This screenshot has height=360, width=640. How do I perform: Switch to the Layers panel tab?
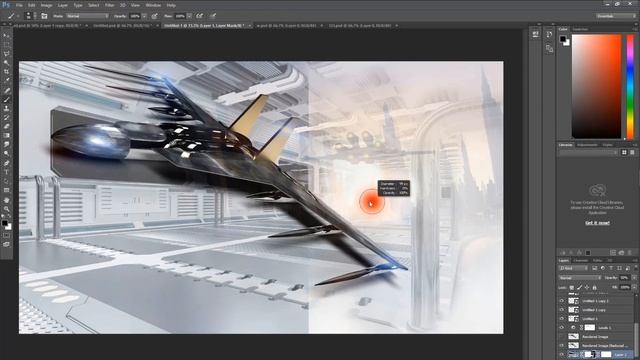[x=564, y=260]
